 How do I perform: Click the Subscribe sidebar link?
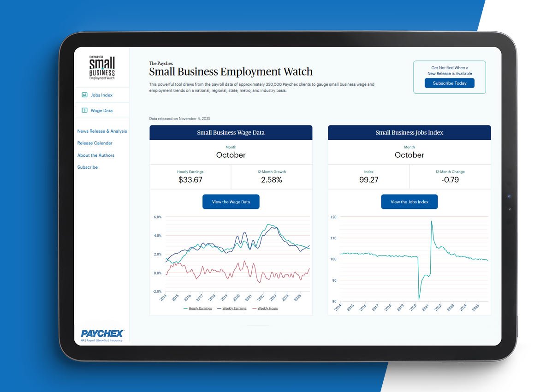87,167
